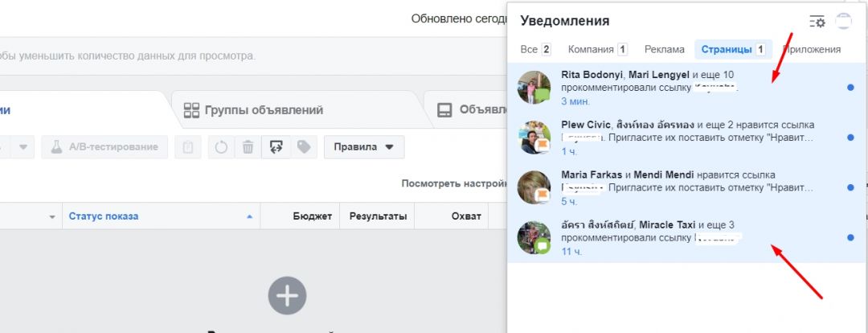
Task: Click the '3 мин.' timestamp
Action: coord(575,101)
